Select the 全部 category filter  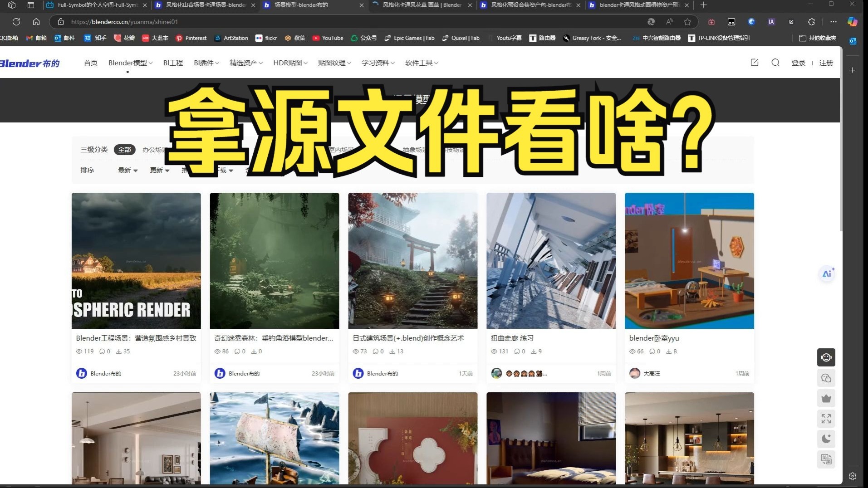pyautogui.click(x=125, y=150)
